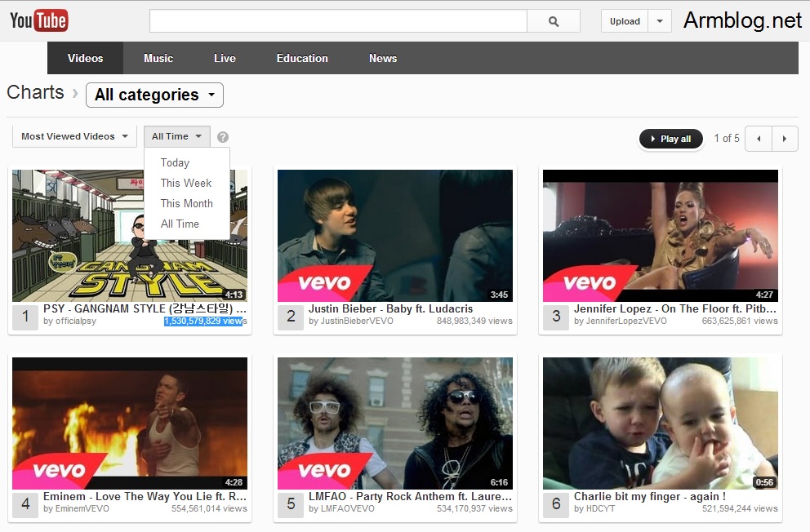Click rank number 5 badge

pyautogui.click(x=291, y=504)
